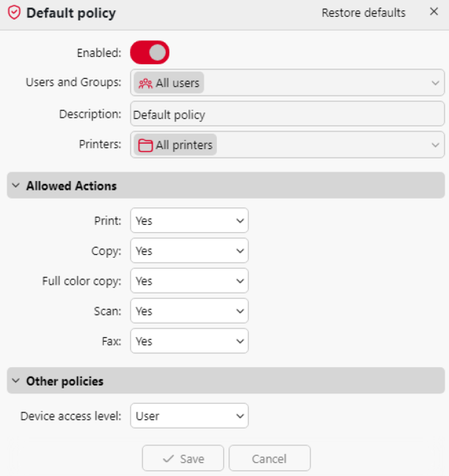Image resolution: width=449 pixels, height=476 pixels.
Task: Click the Default policy shield icon
Action: point(14,13)
